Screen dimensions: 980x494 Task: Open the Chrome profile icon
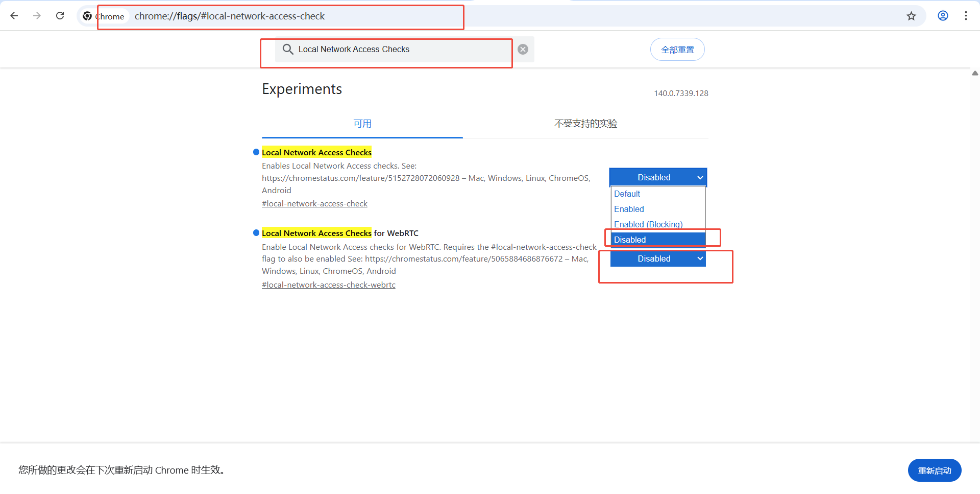pyautogui.click(x=943, y=16)
